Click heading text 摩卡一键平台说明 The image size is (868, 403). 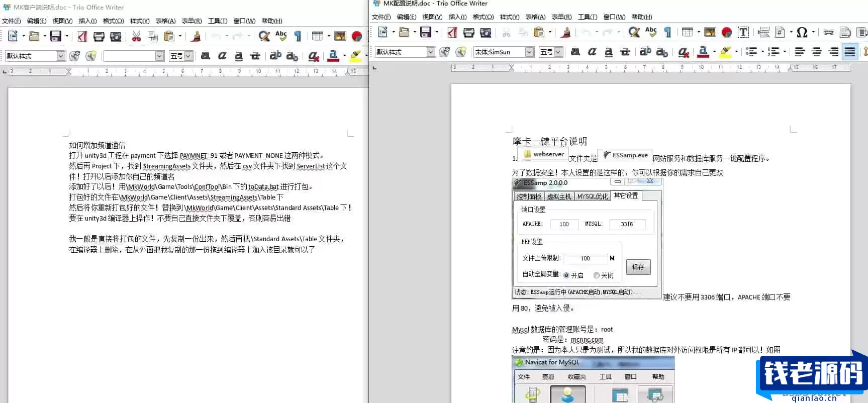(x=549, y=141)
